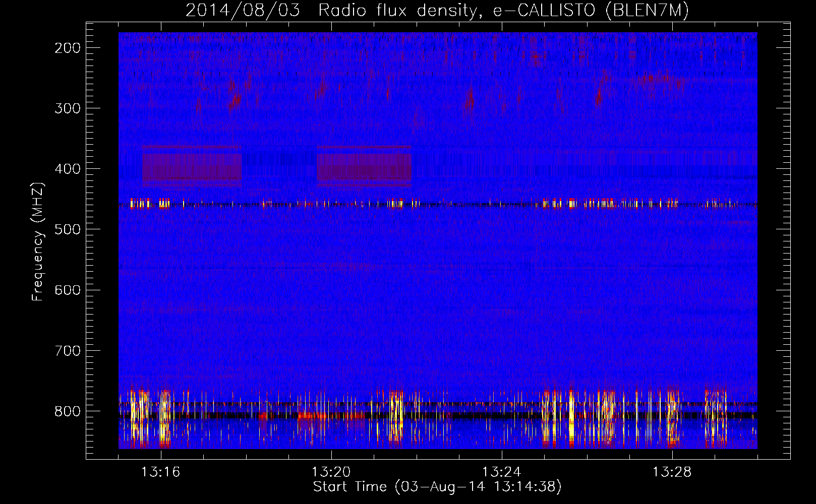816x504 pixels.
Task: Click the "Frequency (MHZ)" axis label
Action: click(38, 242)
